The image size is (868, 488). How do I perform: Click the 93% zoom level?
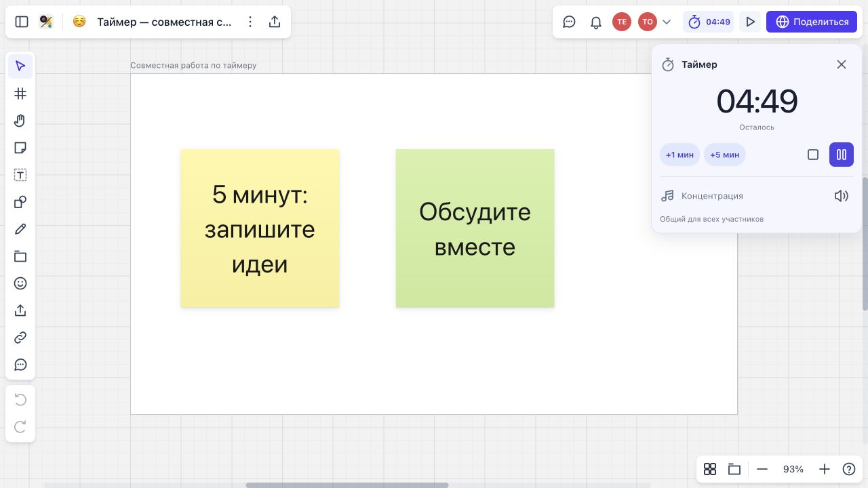point(793,469)
